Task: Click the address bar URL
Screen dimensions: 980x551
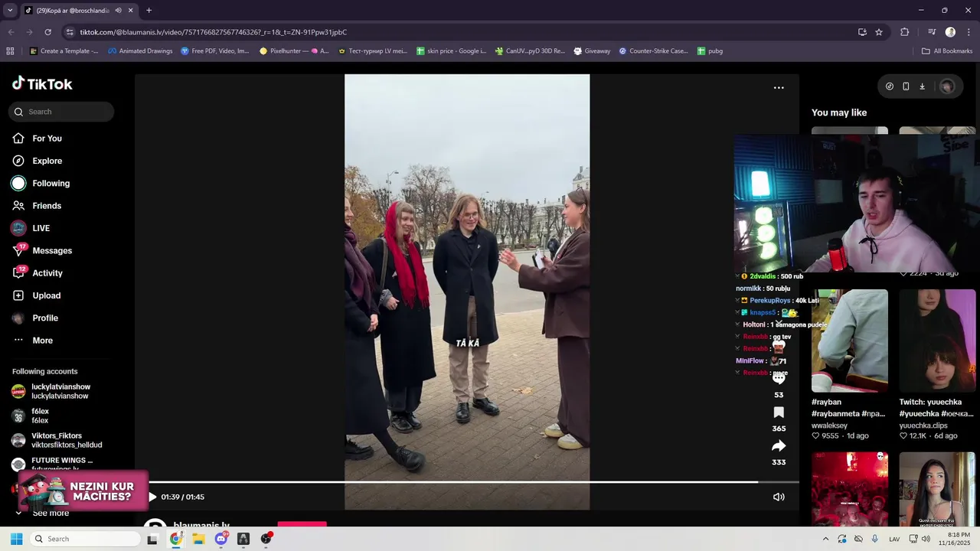Action: [214, 32]
